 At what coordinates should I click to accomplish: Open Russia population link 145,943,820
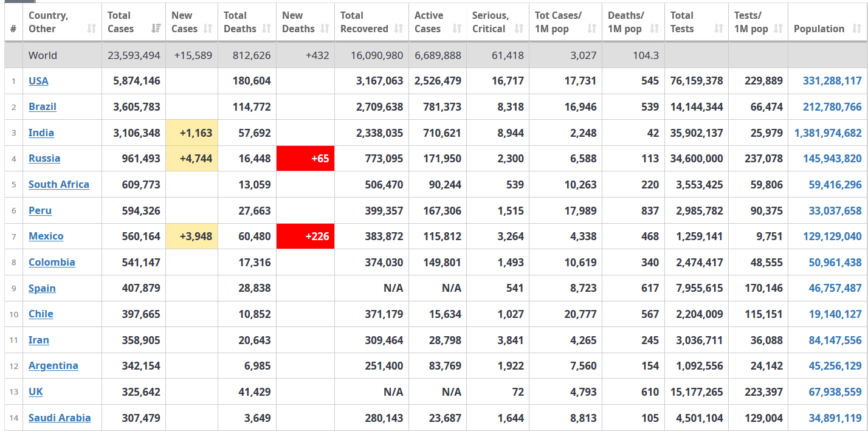point(832,158)
